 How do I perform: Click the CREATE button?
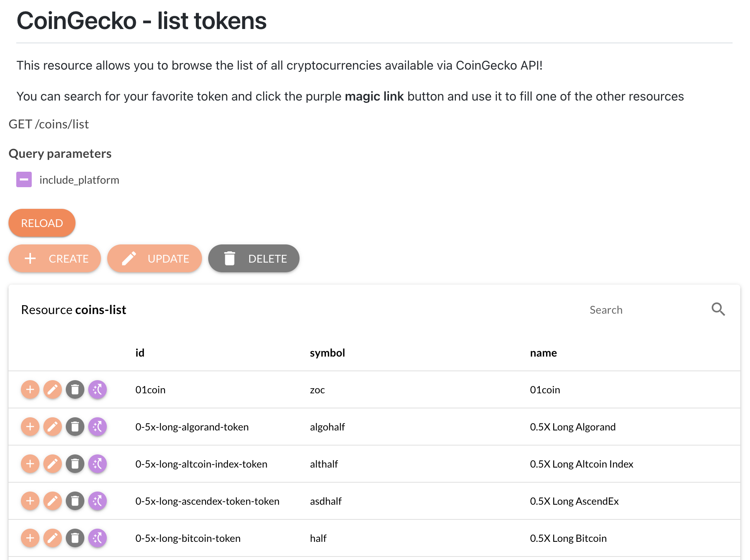[55, 258]
